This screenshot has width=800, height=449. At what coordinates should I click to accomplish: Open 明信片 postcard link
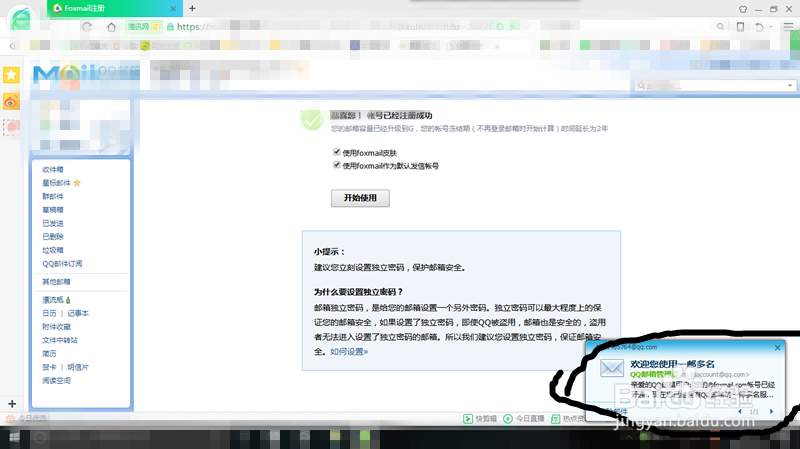[x=78, y=367]
